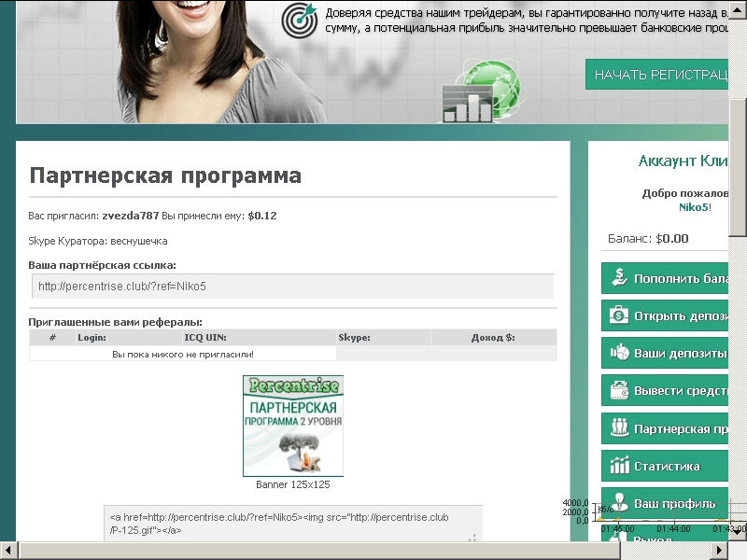Click the НАЧАТЬ РЕГИСТРАЦИЮ button

pos(656,75)
